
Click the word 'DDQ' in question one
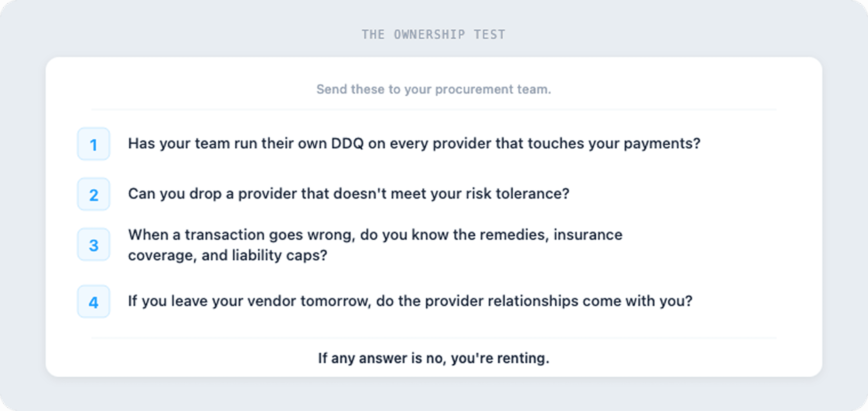point(347,144)
